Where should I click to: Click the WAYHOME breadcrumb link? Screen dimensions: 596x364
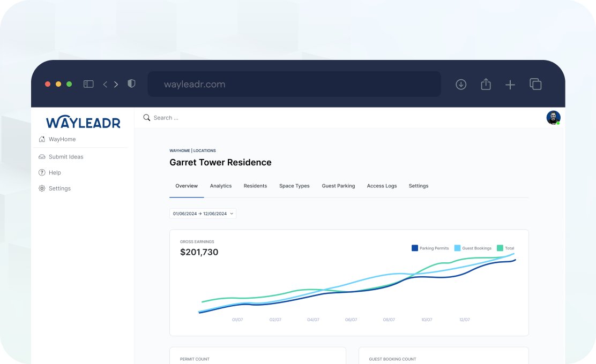pyautogui.click(x=180, y=150)
